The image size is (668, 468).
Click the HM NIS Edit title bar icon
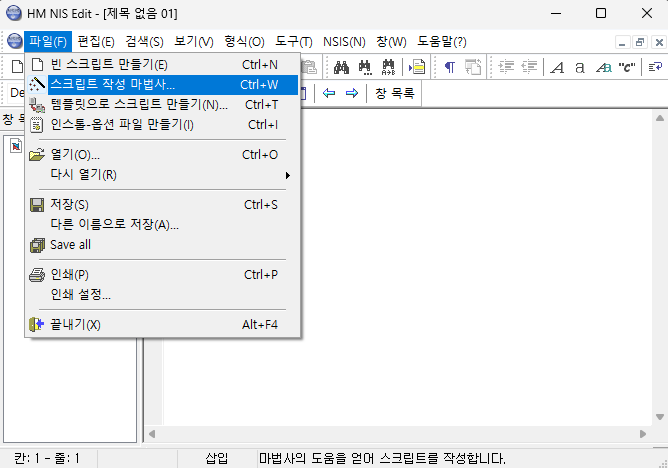pyautogui.click(x=14, y=13)
